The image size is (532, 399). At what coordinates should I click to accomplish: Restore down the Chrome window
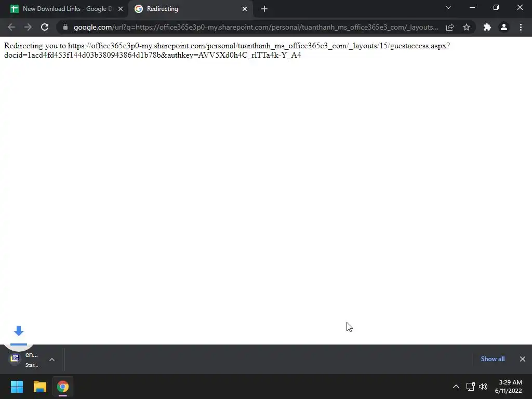pos(496,7)
